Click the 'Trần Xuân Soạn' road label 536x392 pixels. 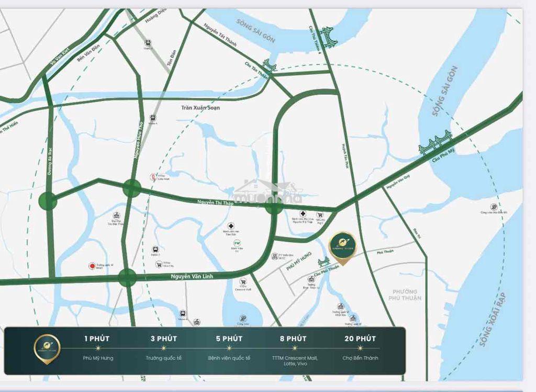coord(200,108)
